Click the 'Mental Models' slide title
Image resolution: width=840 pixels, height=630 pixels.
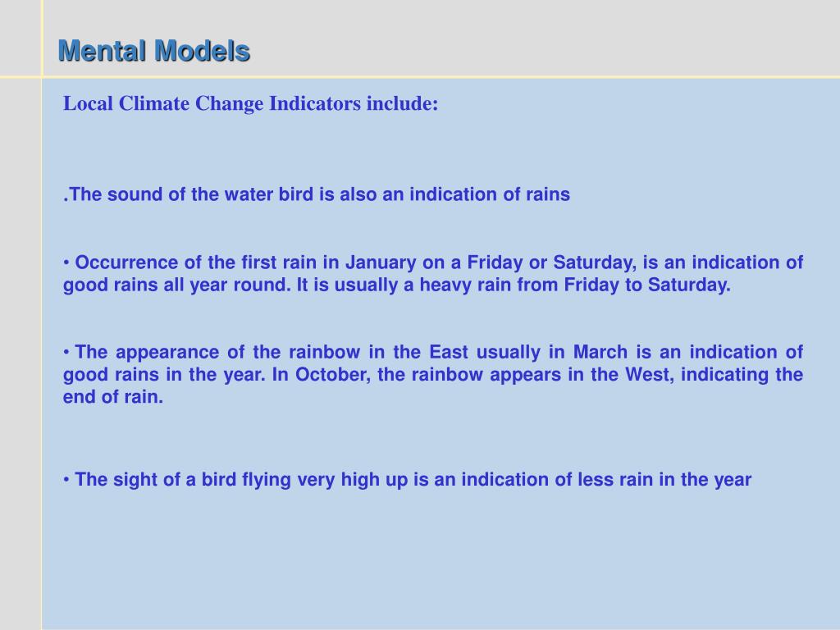(x=153, y=51)
